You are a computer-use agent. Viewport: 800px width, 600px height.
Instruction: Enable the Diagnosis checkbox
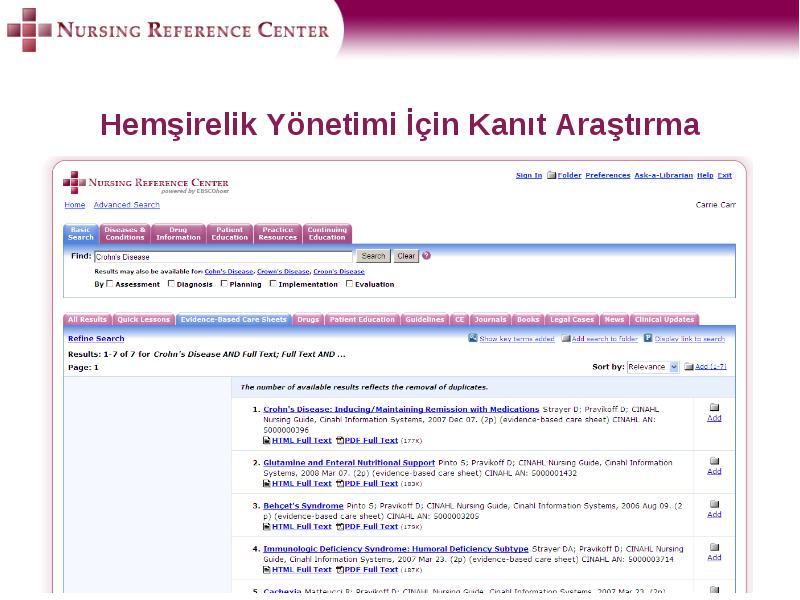pos(171,284)
